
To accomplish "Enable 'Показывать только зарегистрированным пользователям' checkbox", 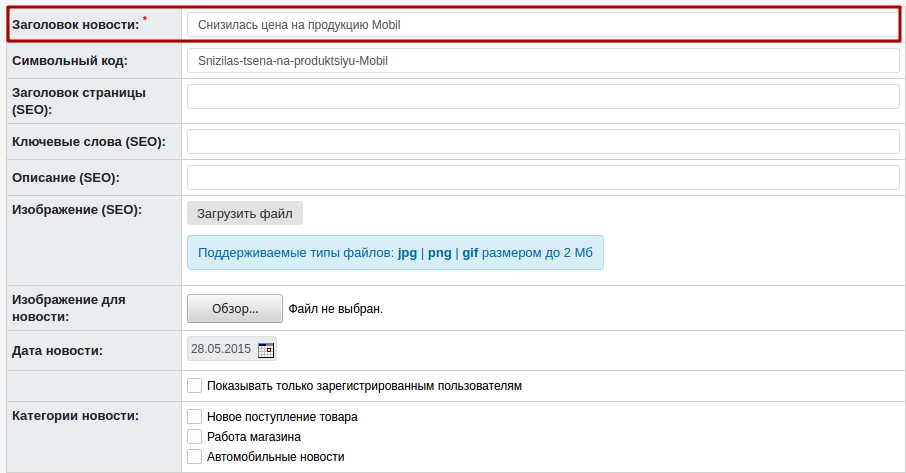I will [x=195, y=385].
